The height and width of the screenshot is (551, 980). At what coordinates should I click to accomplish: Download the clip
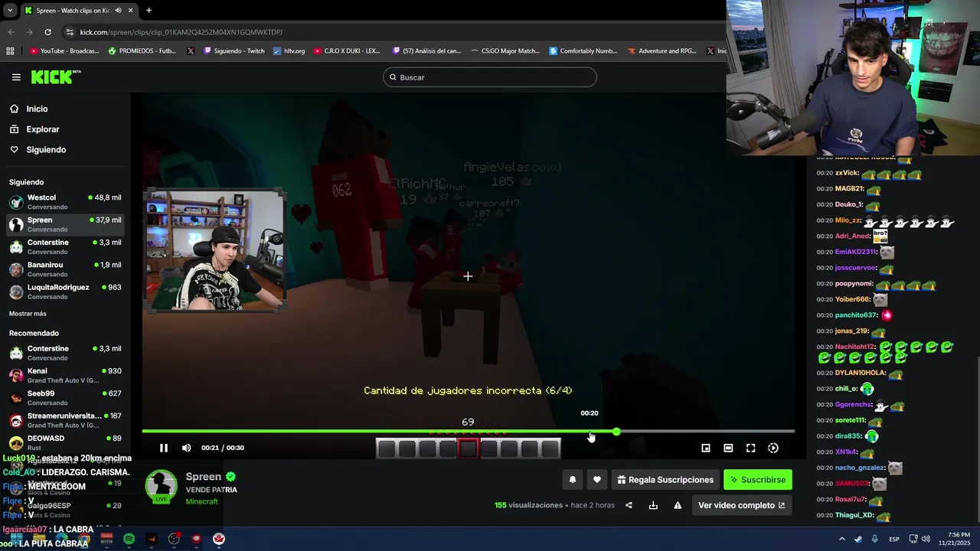point(653,505)
